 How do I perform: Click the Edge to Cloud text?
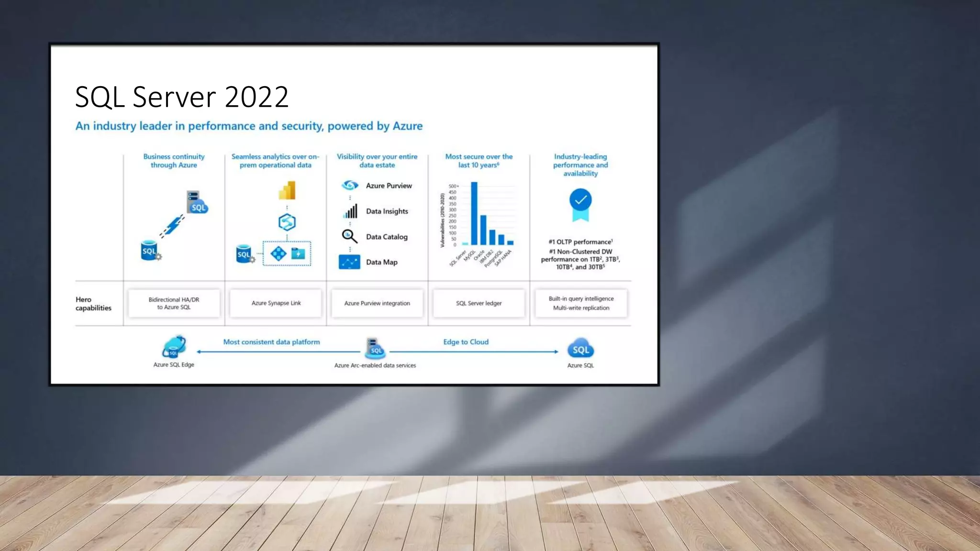click(466, 342)
